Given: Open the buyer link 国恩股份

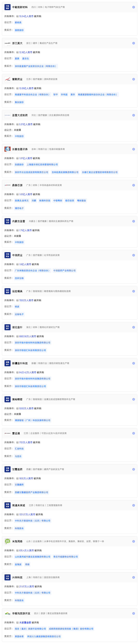Looking at the screenshot, I should (x=19, y=30).
